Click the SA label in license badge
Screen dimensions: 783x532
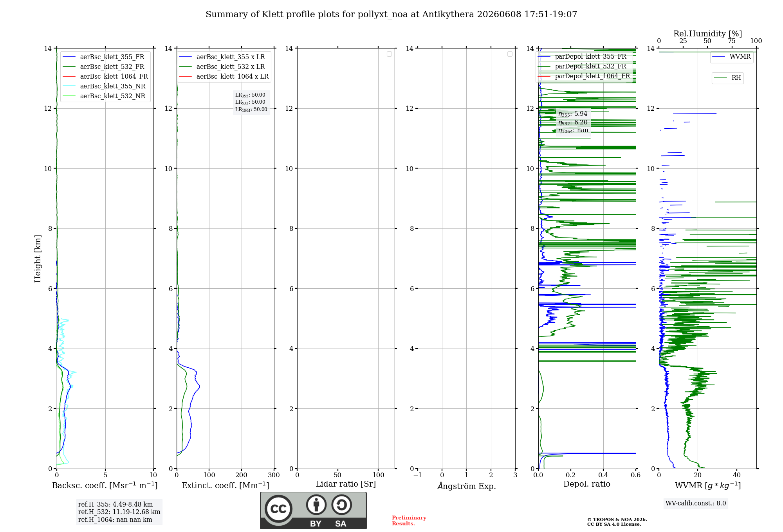pos(341,524)
